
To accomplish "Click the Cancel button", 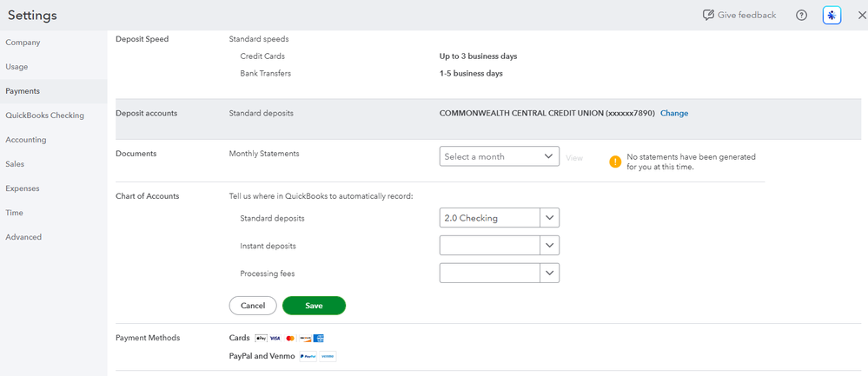I will point(253,306).
